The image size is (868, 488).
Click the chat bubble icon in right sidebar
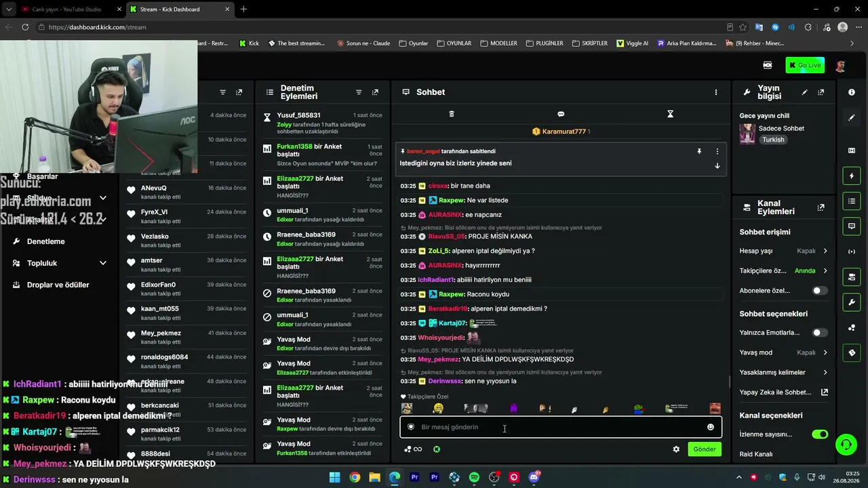pos(852,226)
